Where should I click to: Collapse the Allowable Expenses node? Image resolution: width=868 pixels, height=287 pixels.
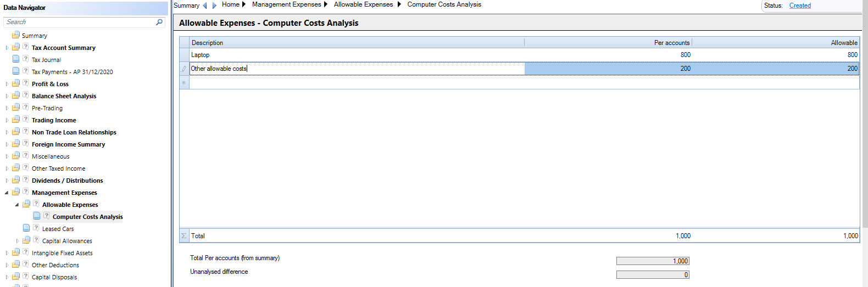17,205
